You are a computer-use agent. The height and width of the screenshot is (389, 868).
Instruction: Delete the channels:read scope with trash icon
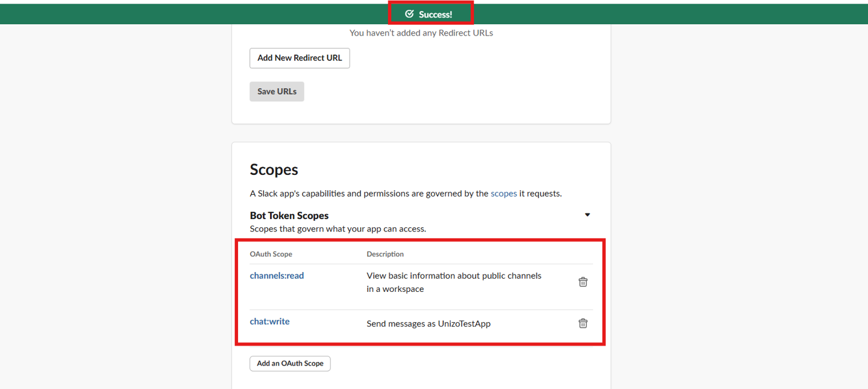(x=583, y=282)
